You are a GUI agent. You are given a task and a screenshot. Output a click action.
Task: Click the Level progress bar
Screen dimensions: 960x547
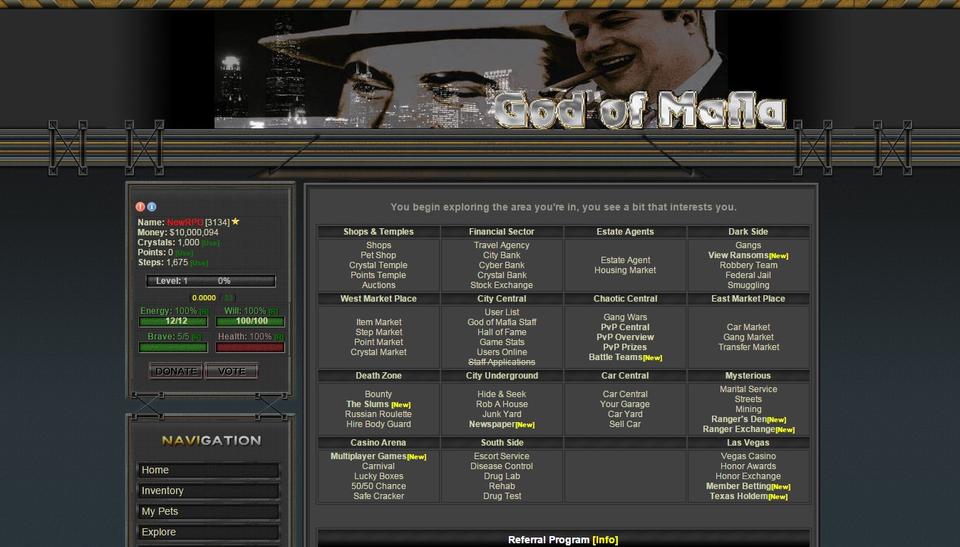[208, 281]
